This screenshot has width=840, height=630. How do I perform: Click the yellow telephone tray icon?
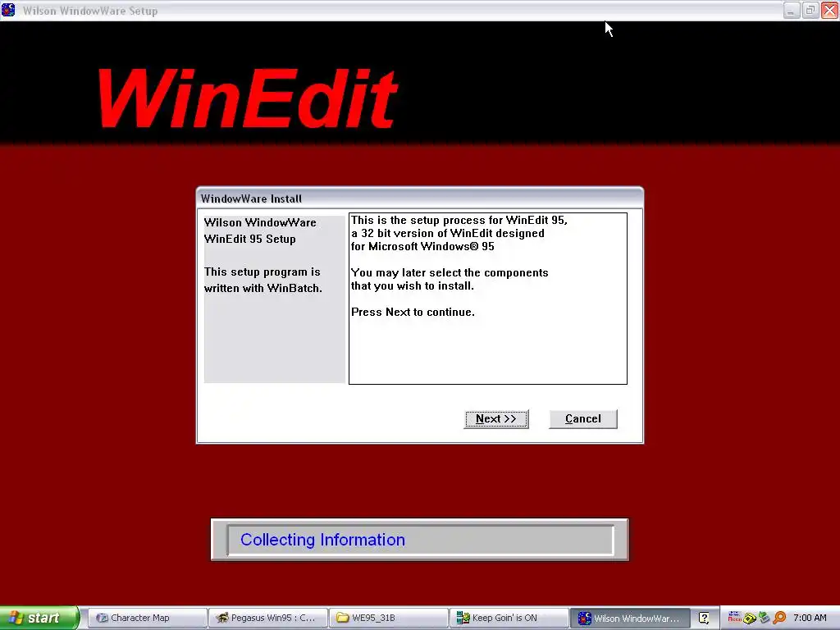tap(750, 619)
